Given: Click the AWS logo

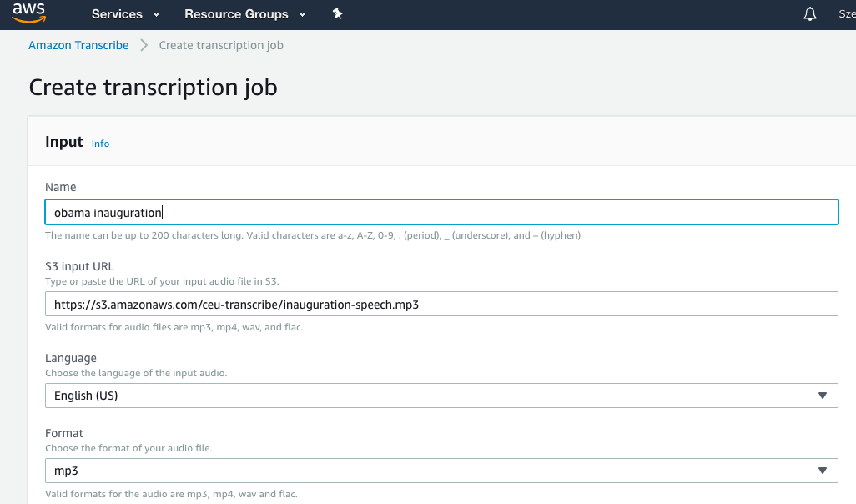Looking at the screenshot, I should 29,13.
